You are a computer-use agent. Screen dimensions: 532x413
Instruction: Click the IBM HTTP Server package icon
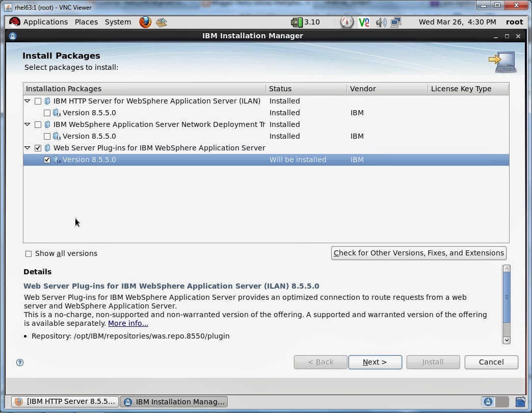47,101
